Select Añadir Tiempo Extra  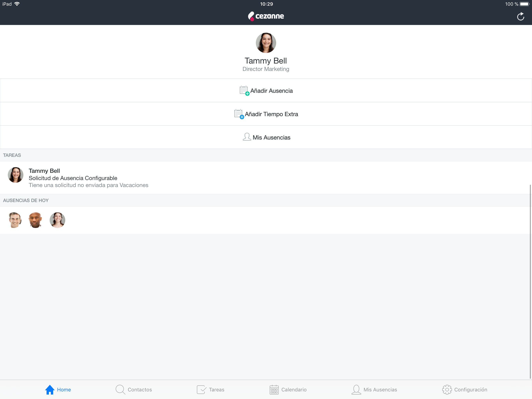point(266,114)
